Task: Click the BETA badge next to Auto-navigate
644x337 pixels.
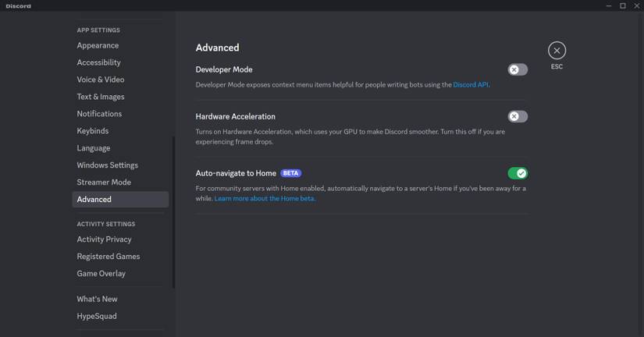Action: pyautogui.click(x=291, y=173)
